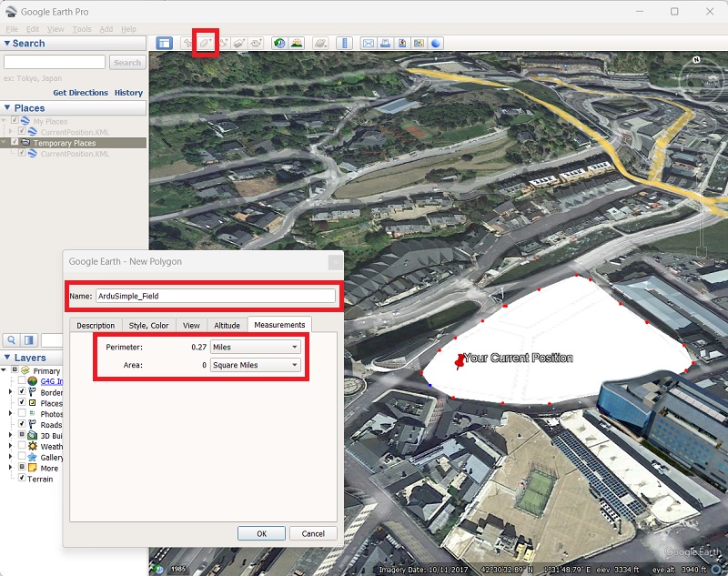Click the magnifier icon below Places
This screenshot has width=728, height=576.
click(14, 340)
